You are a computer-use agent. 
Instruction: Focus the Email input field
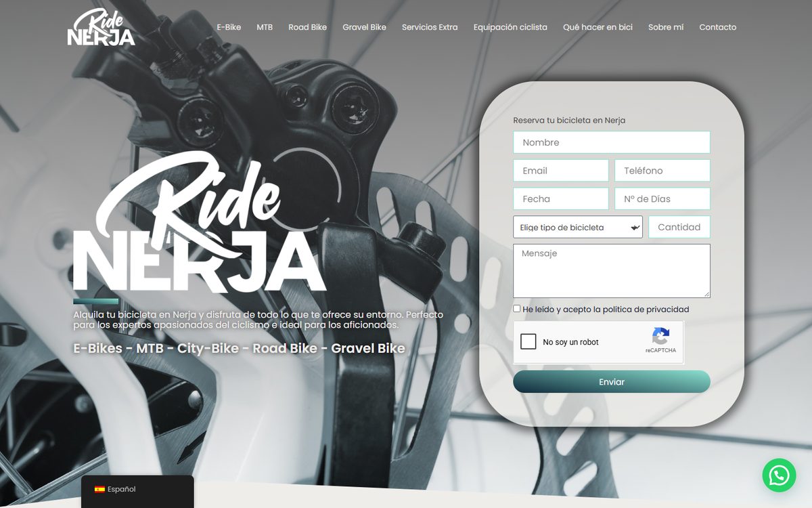[x=561, y=171]
